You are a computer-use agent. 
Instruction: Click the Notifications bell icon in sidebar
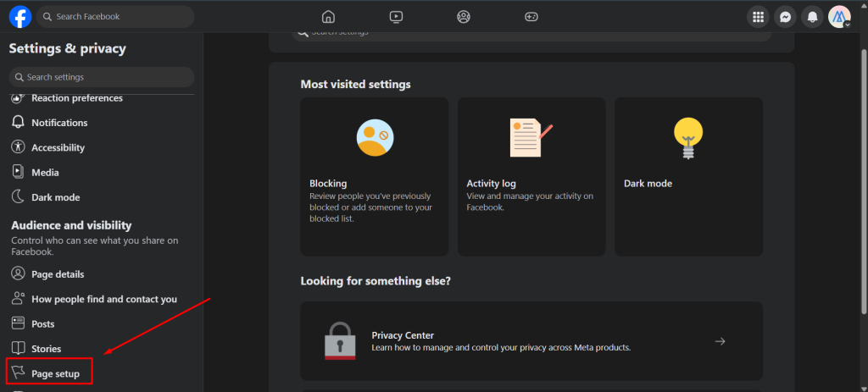[19, 122]
